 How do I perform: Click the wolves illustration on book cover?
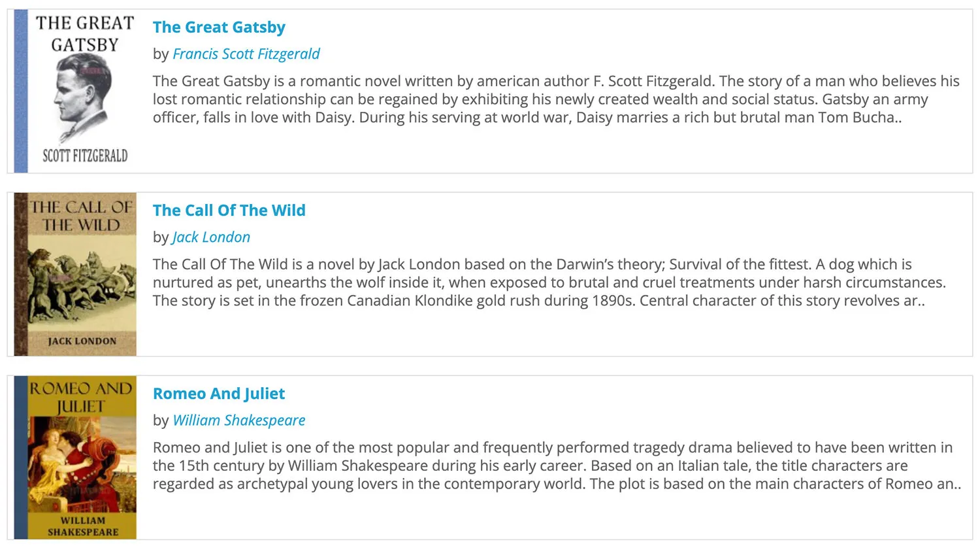82,281
